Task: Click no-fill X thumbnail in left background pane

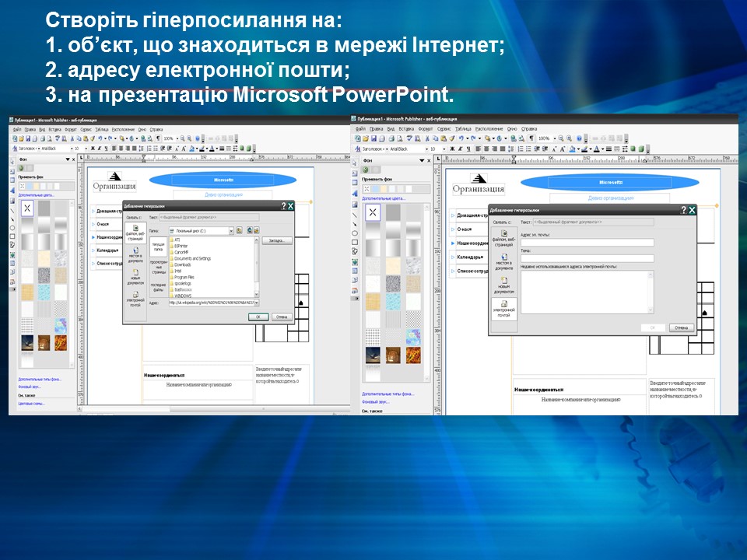Action: point(28,208)
